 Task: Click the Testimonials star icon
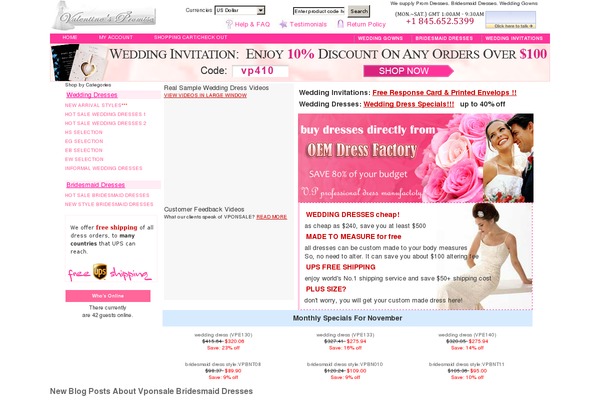(283, 24)
